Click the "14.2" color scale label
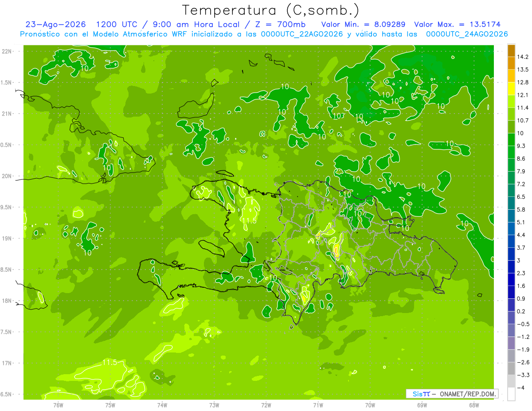Image resolution: width=532 pixels, height=411 pixels. point(523,57)
